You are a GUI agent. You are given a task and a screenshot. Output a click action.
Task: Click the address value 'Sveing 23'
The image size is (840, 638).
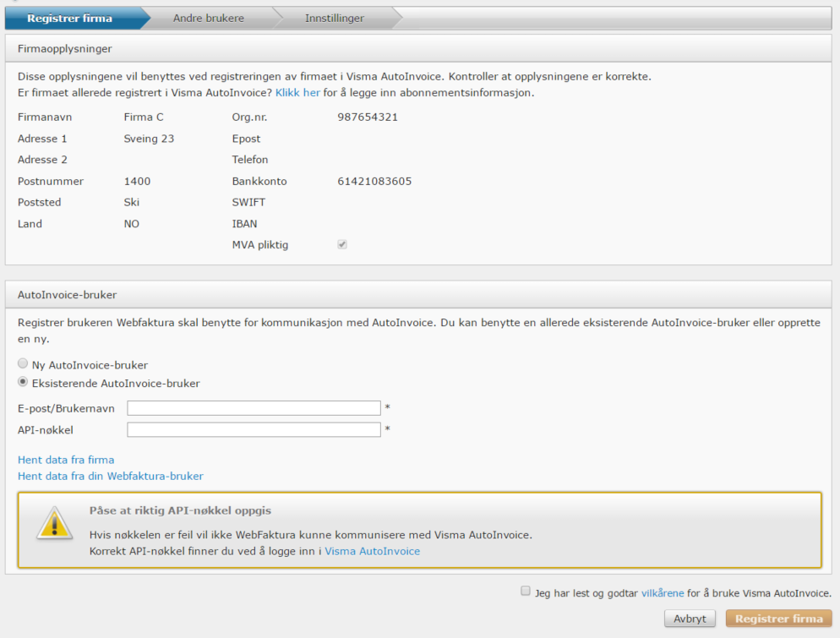149,139
